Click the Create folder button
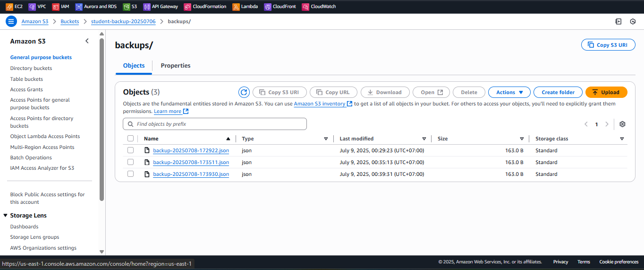The image size is (644, 270). [558, 92]
